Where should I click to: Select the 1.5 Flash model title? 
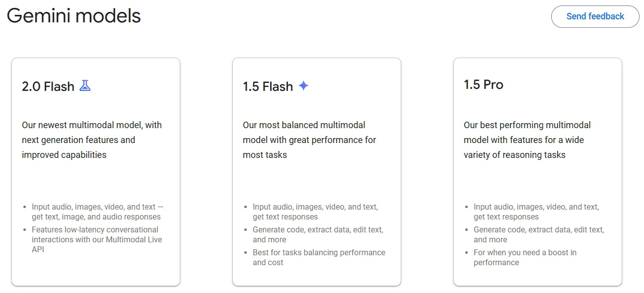point(268,86)
